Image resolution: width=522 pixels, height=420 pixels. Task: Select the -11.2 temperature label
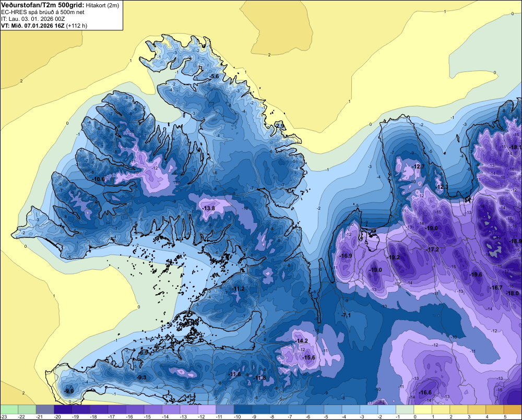[x=239, y=289]
